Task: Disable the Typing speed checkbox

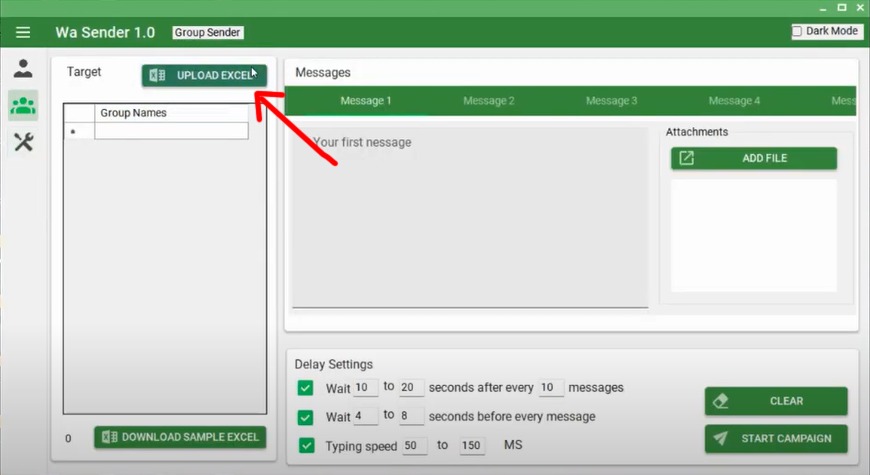Action: point(306,445)
